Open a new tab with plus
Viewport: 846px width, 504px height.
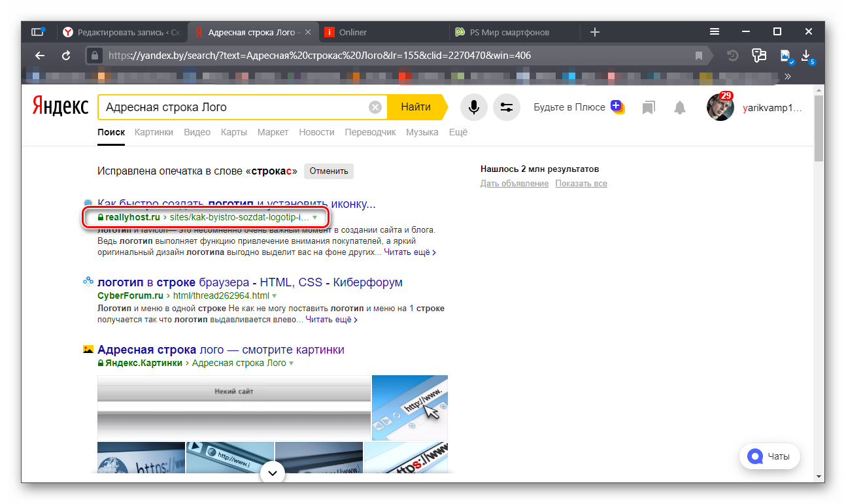594,31
